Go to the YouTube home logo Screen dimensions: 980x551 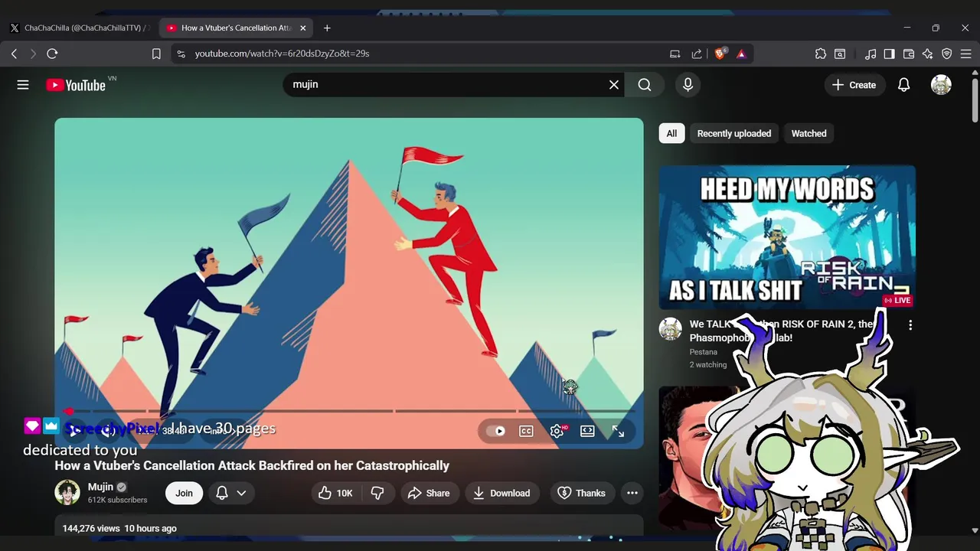(76, 85)
